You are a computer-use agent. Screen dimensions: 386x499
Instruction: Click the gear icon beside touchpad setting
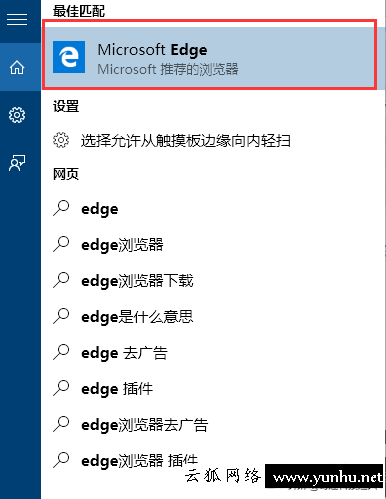tap(61, 140)
